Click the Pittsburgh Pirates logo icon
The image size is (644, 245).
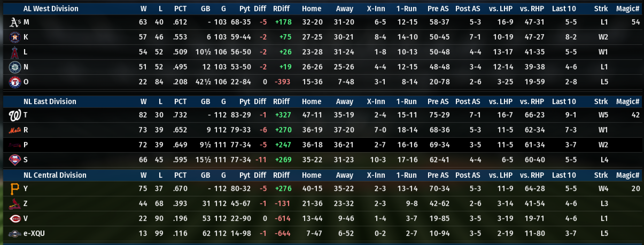coord(15,189)
